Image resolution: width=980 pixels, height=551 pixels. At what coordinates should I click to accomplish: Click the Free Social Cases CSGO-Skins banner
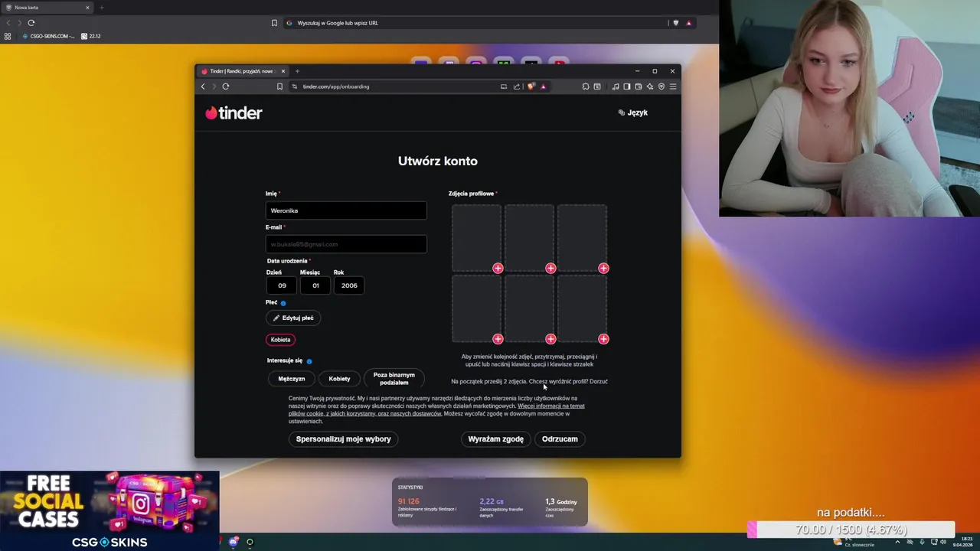pyautogui.click(x=109, y=510)
